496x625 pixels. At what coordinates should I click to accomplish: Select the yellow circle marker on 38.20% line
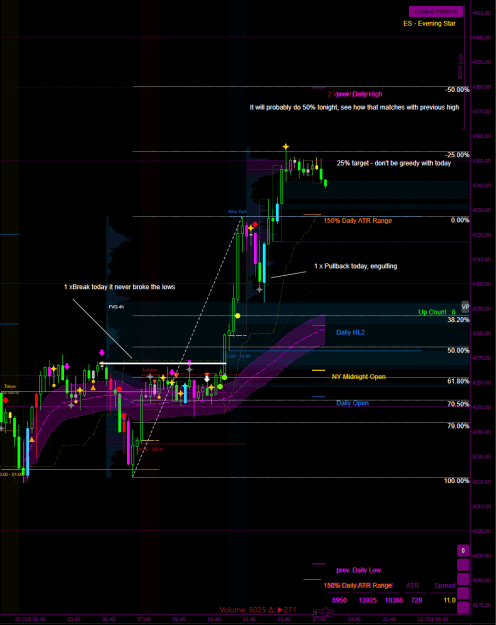pyautogui.click(x=238, y=316)
